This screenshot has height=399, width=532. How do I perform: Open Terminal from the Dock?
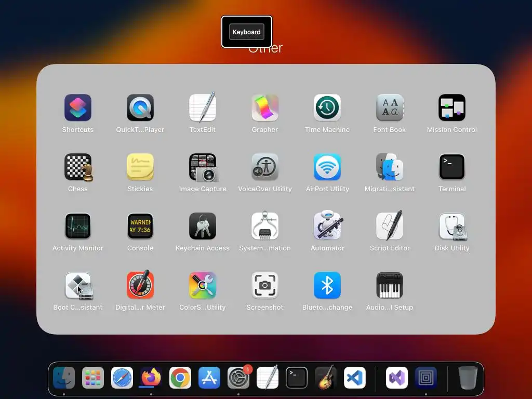coord(297,378)
